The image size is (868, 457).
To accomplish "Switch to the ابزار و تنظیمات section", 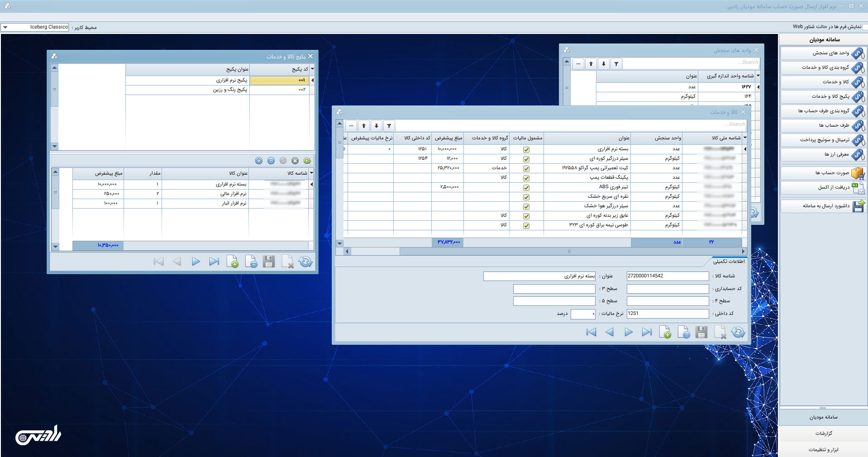I will [823, 450].
